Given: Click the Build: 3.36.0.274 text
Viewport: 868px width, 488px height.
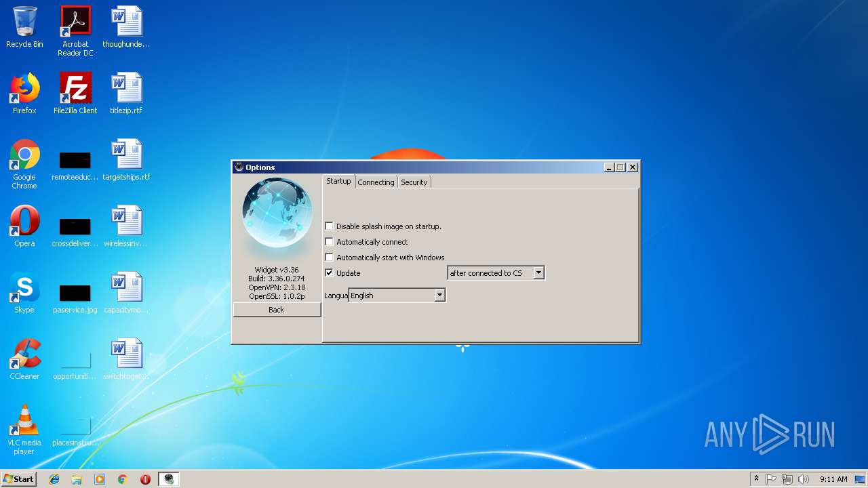Looking at the screenshot, I should (x=277, y=279).
